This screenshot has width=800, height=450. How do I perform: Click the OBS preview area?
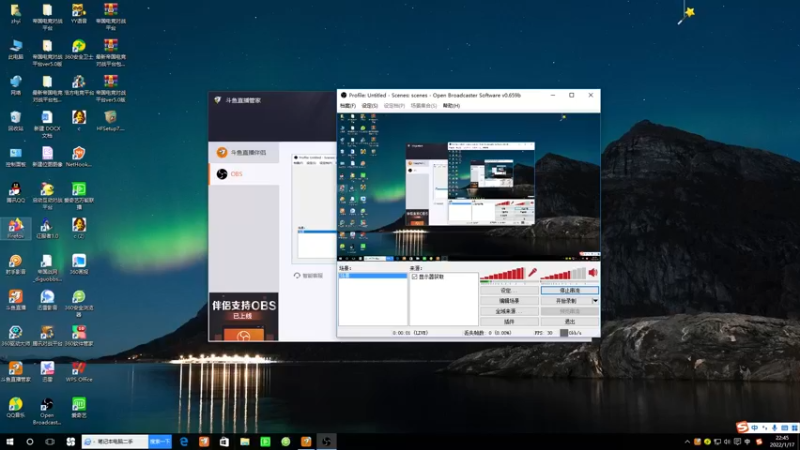468,187
